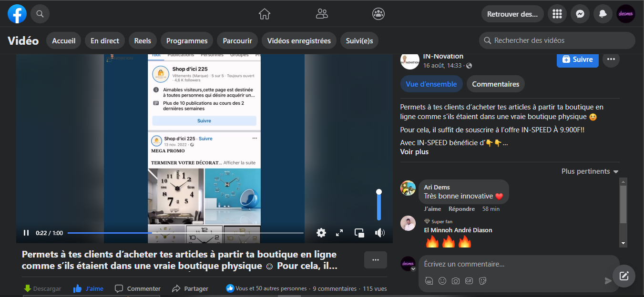Click the Facebook search magnifier icon
644x297 pixels.
click(x=40, y=14)
